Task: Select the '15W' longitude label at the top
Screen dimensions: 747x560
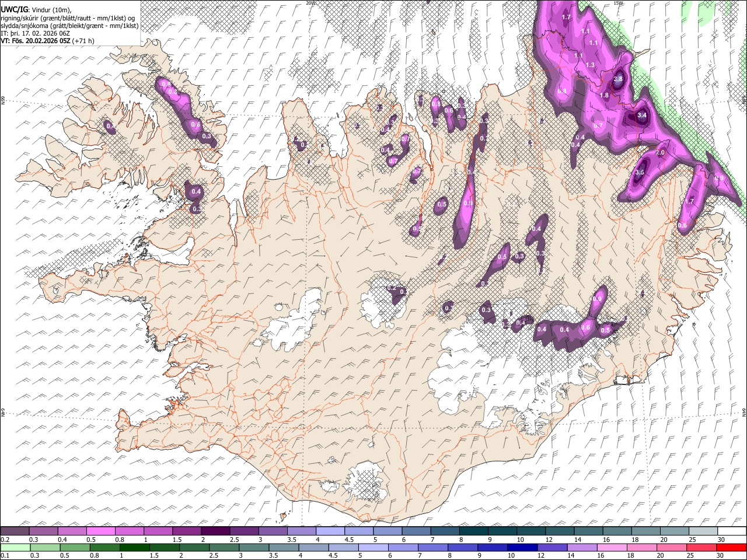Action: [619, 3]
